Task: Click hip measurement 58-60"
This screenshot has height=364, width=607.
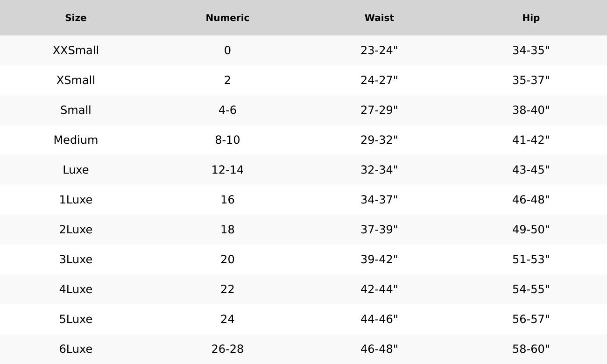Action: (x=531, y=349)
